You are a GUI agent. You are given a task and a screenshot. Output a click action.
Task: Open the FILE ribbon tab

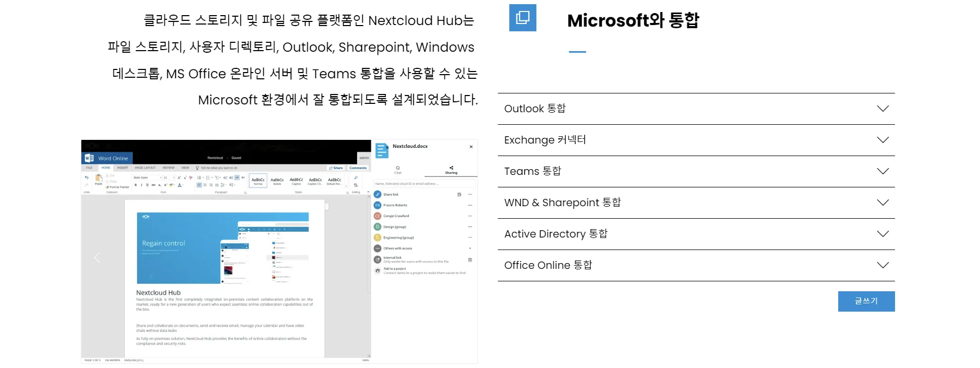89,168
